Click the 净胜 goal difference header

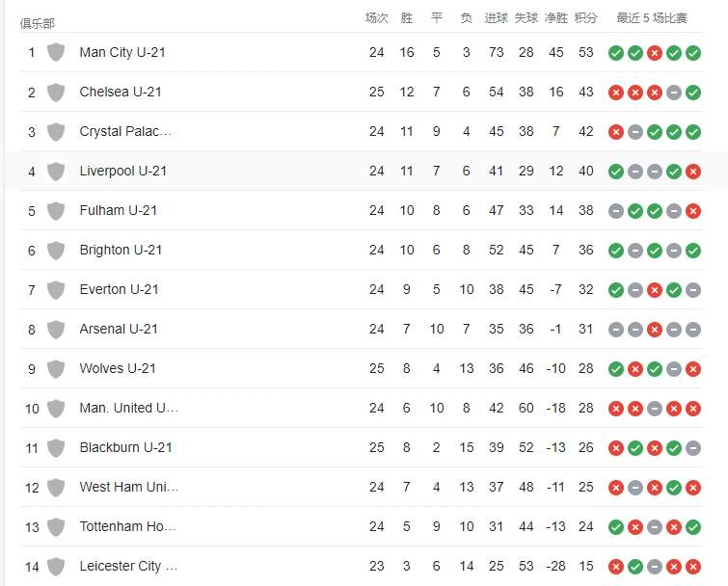pos(556,17)
